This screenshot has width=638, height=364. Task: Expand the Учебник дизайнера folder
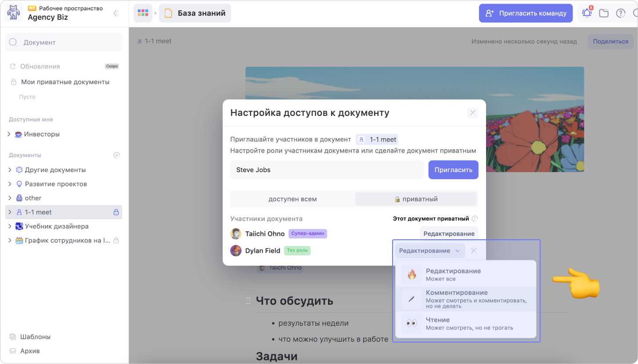click(9, 227)
